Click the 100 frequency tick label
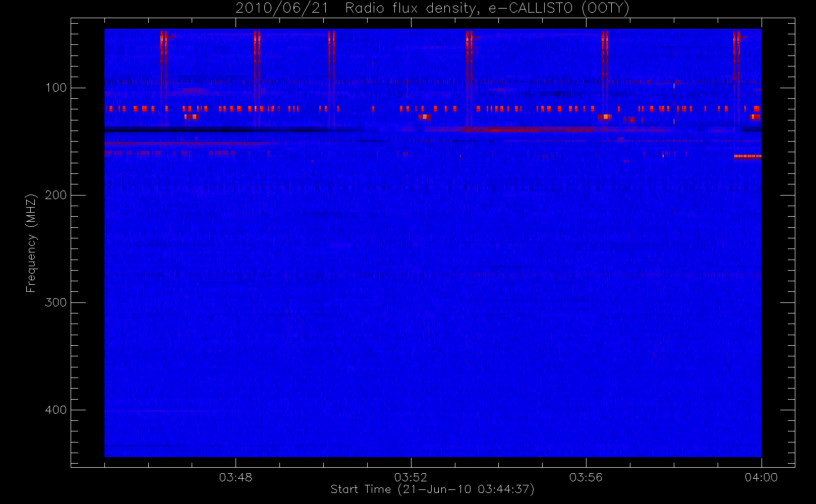 tap(55, 88)
